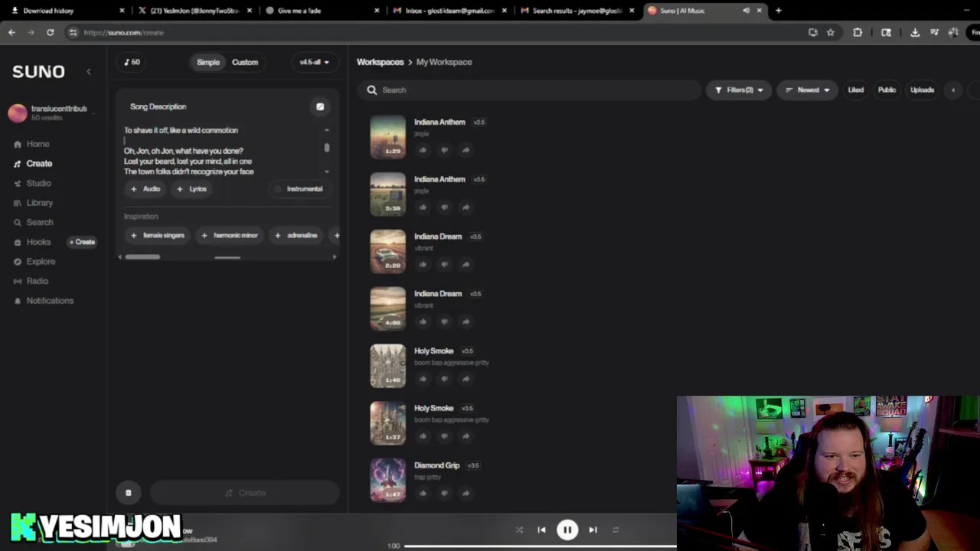Toggle shuffle in the player
The image size is (980, 551).
519,530
